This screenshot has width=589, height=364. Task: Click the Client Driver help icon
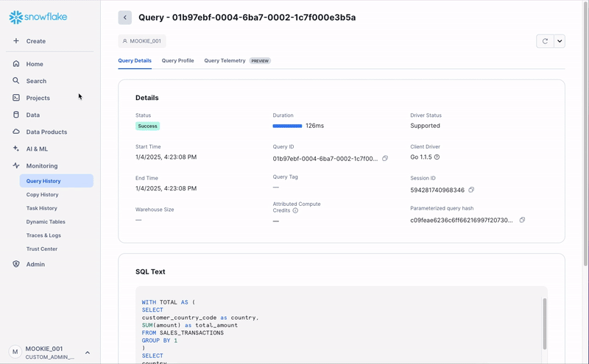pyautogui.click(x=437, y=157)
